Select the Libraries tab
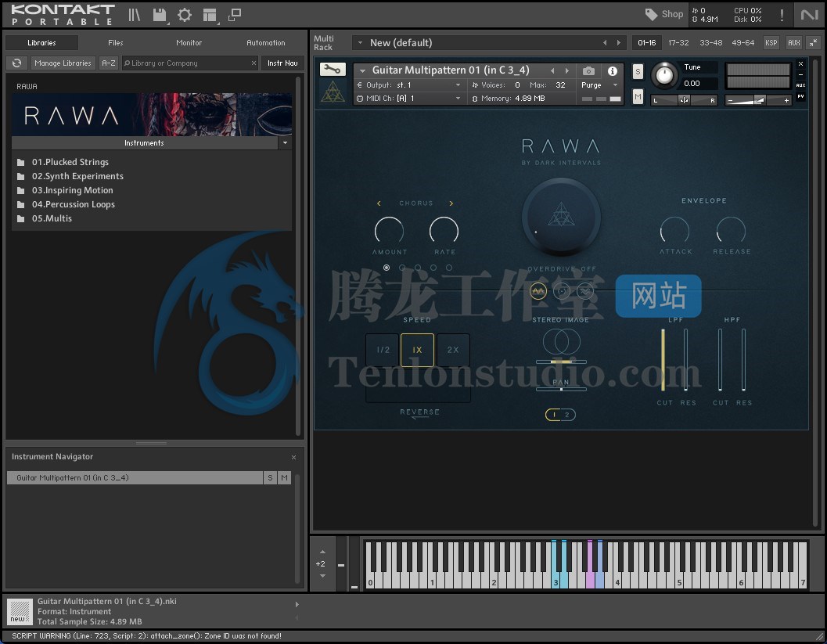The image size is (827, 644). click(41, 43)
